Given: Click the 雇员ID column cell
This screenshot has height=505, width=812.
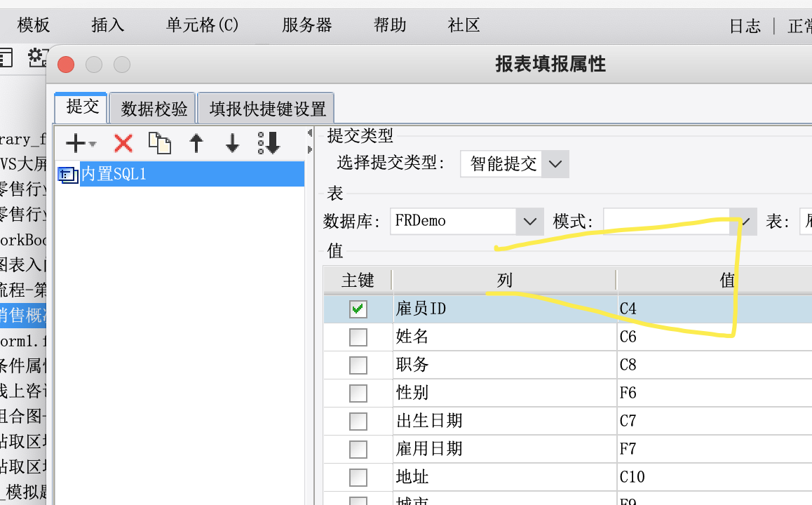Looking at the screenshot, I should [x=505, y=309].
